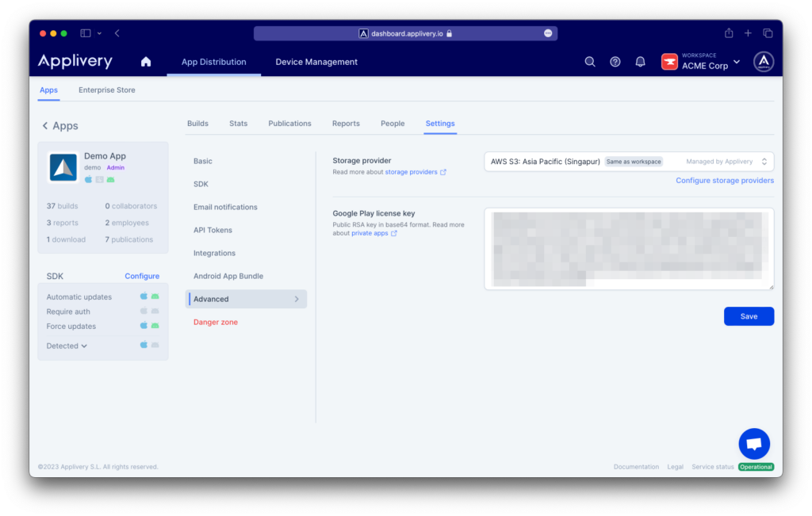812x516 pixels.
Task: Click the external link icon beside private apps
Action: pos(394,233)
